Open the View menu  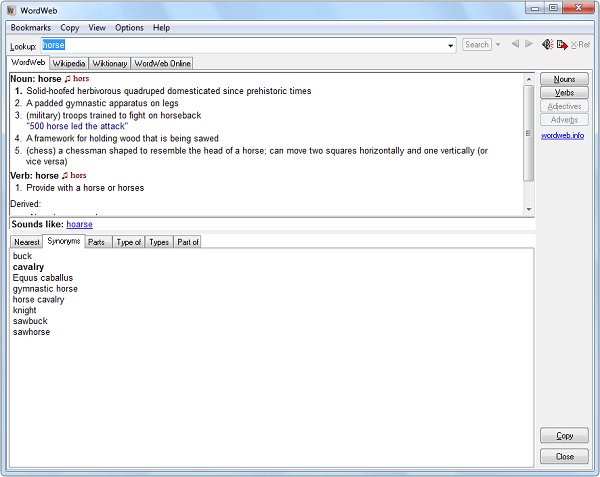[x=97, y=28]
